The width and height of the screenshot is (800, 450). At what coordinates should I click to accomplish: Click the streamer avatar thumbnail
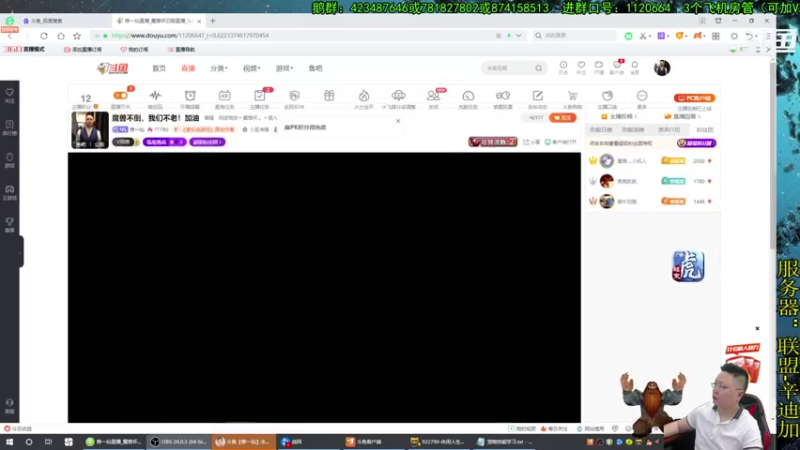90,130
